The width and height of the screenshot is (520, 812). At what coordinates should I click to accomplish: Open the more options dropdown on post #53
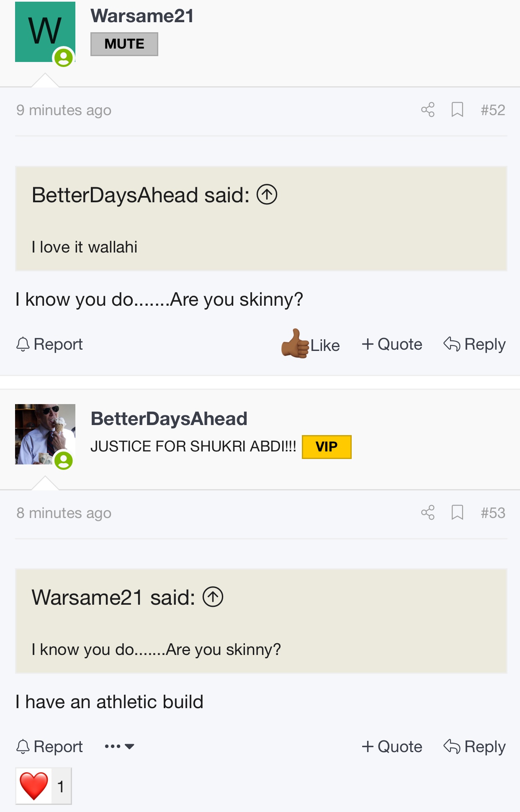pyautogui.click(x=119, y=746)
